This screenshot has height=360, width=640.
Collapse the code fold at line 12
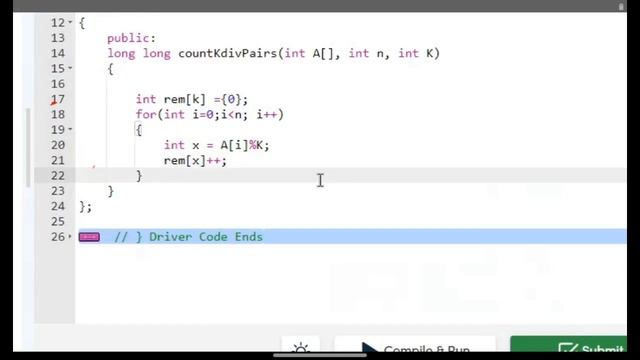70,22
